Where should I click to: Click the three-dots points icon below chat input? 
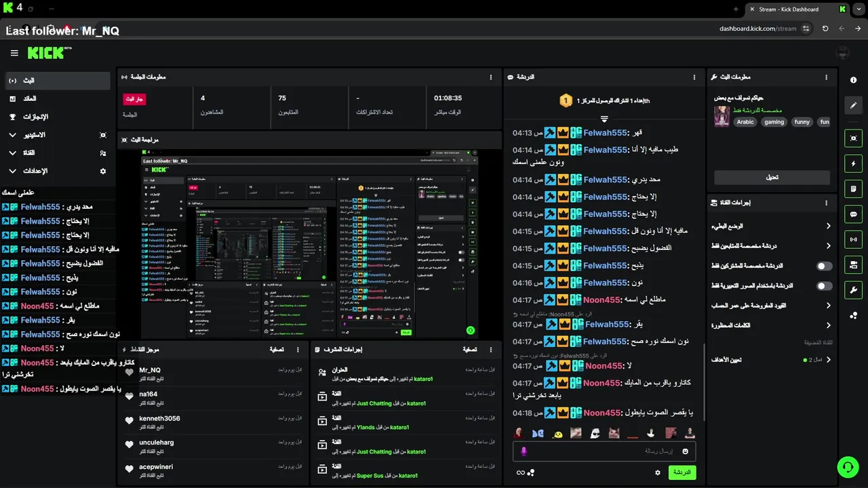(531, 472)
